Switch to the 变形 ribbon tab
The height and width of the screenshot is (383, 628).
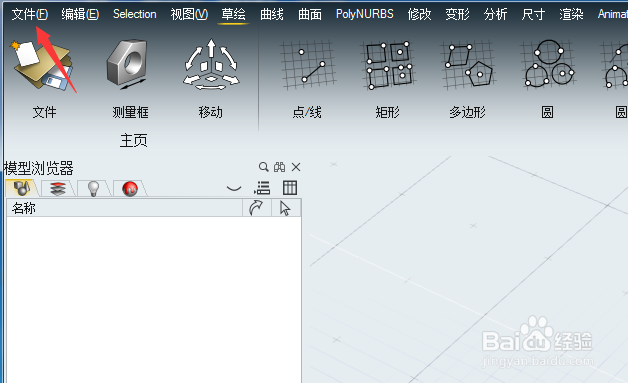pos(457,14)
